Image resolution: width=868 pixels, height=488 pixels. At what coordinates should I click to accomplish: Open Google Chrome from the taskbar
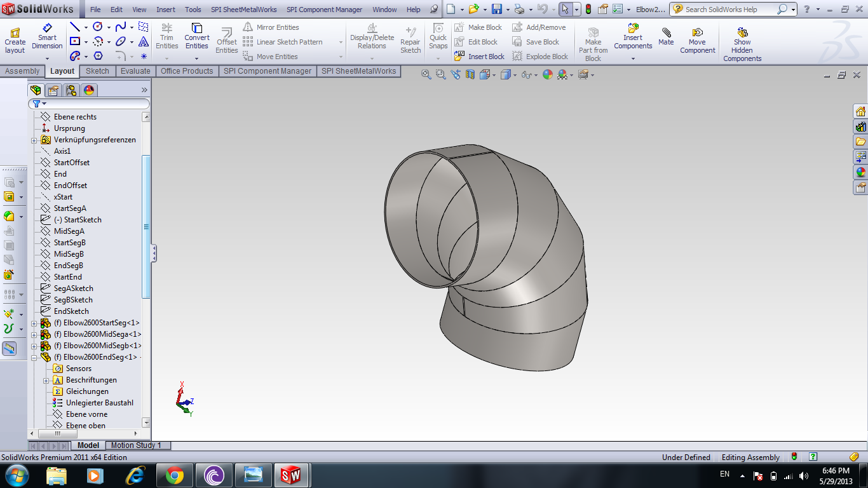pos(175,475)
